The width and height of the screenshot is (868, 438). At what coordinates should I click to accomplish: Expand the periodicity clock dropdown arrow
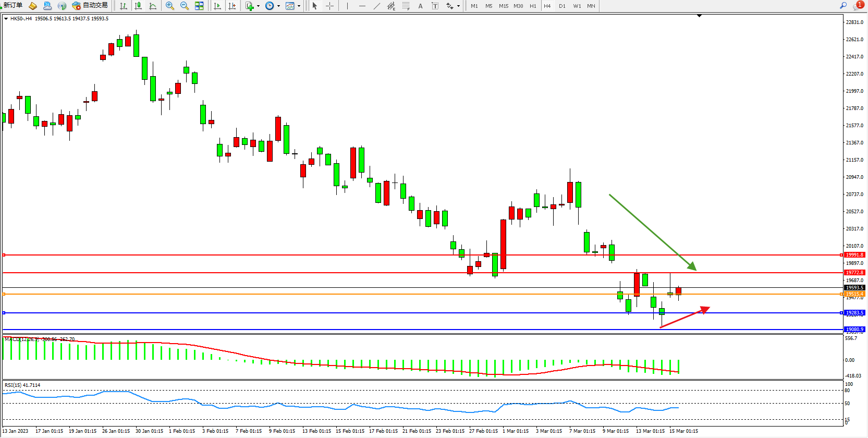[x=278, y=6]
